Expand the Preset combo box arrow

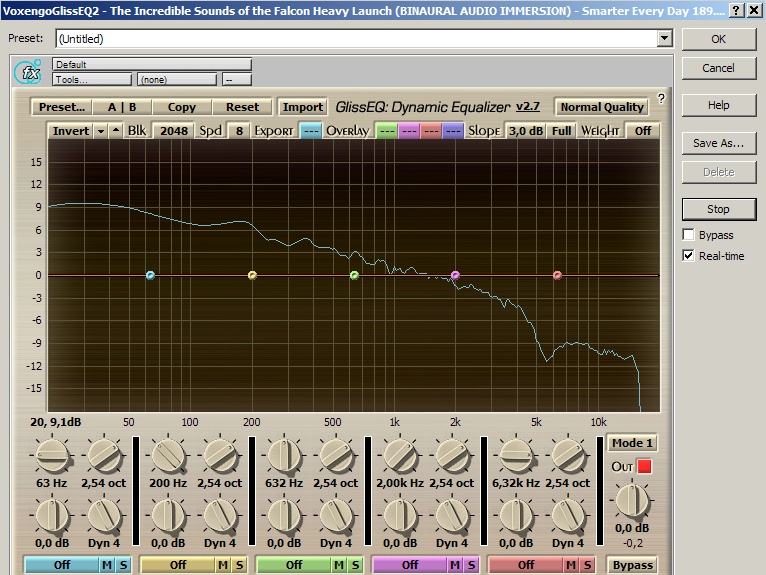point(664,38)
